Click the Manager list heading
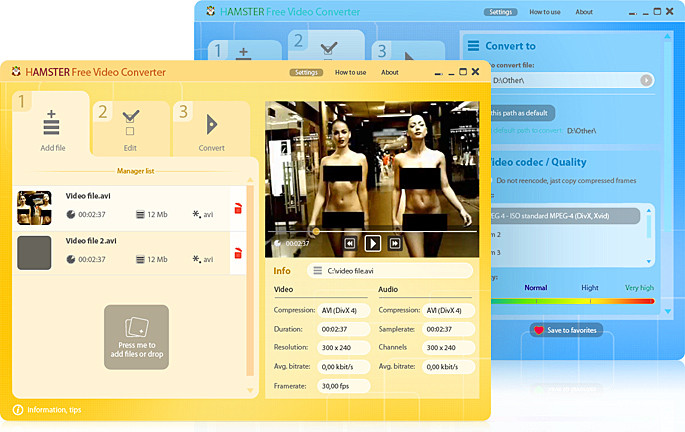The height and width of the screenshot is (432, 685). click(x=135, y=171)
